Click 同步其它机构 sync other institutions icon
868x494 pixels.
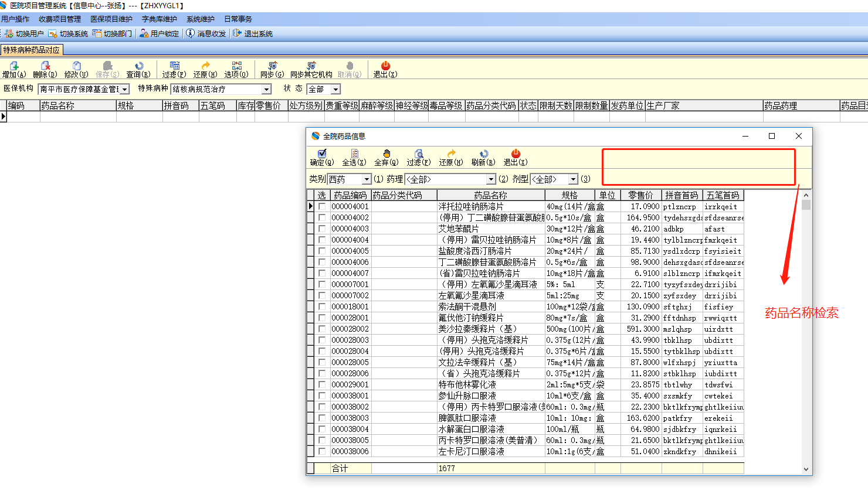tap(311, 70)
